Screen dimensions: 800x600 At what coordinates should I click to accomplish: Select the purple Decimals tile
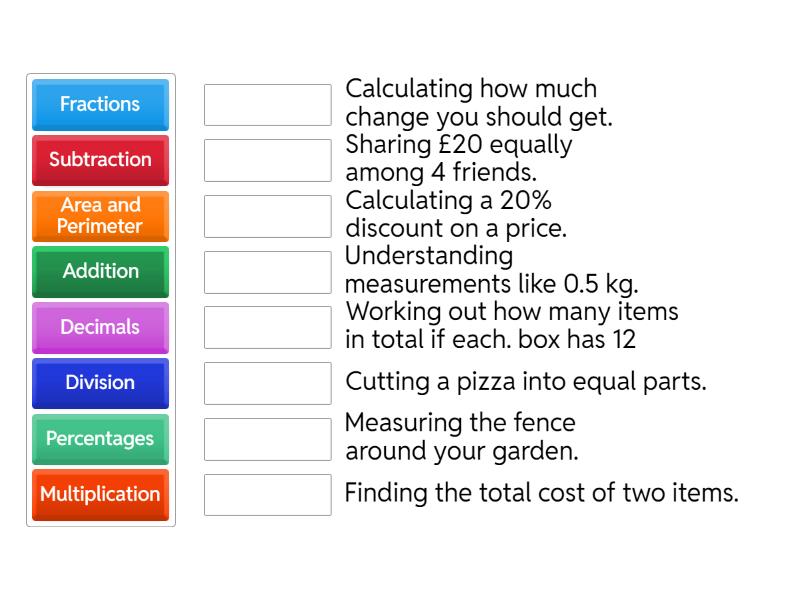click(100, 327)
